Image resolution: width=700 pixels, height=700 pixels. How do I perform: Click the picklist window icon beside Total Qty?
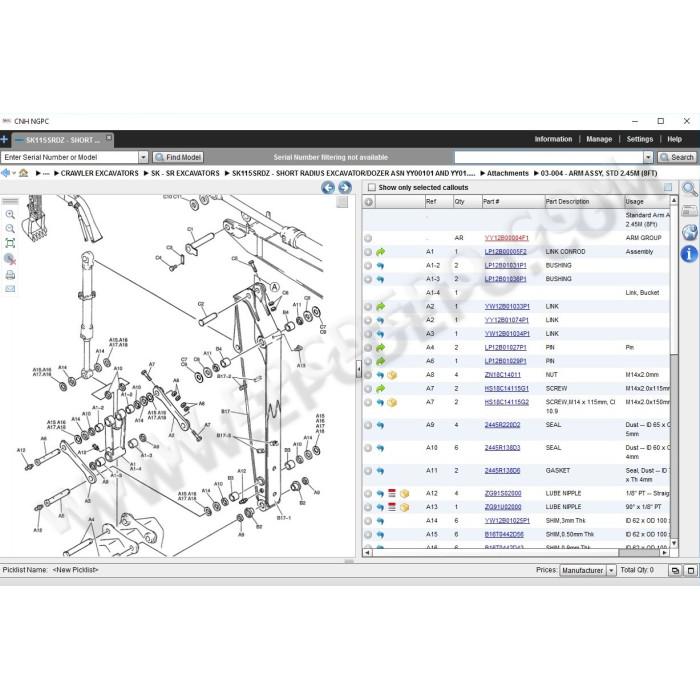click(690, 570)
